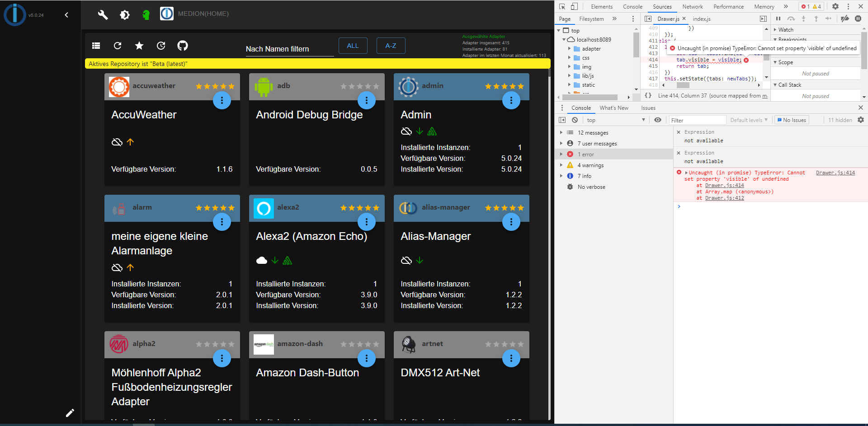
Task: Open the What's New drawer tab
Action: (614, 108)
